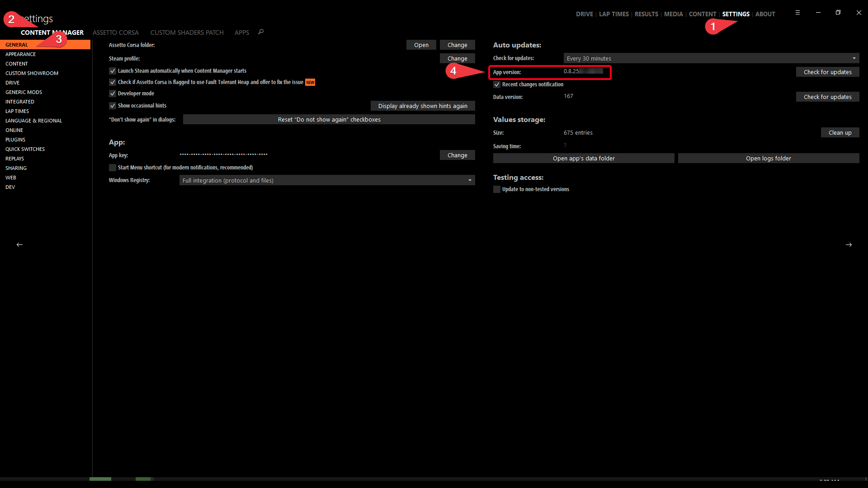Click the right forward arrow icon
The image size is (868, 488).
click(x=849, y=244)
